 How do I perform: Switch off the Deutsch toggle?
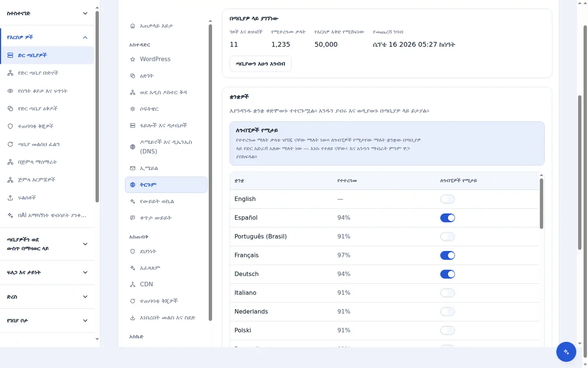(x=448, y=274)
